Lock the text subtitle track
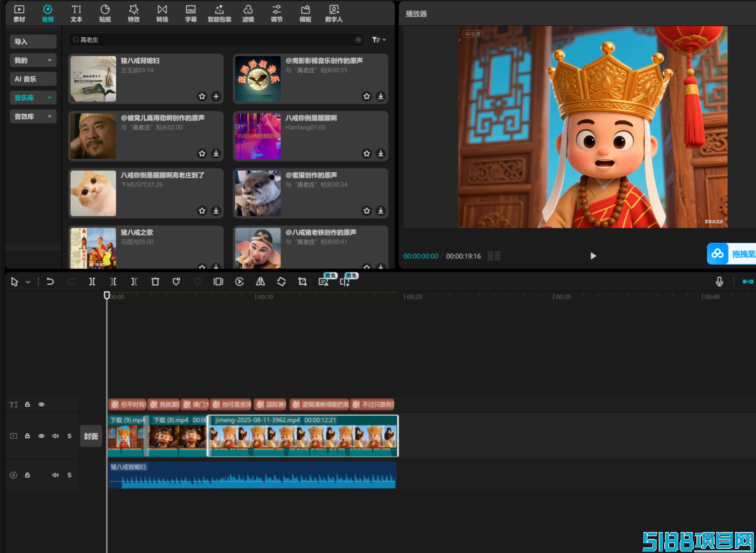This screenshot has width=756, height=553. tap(27, 405)
